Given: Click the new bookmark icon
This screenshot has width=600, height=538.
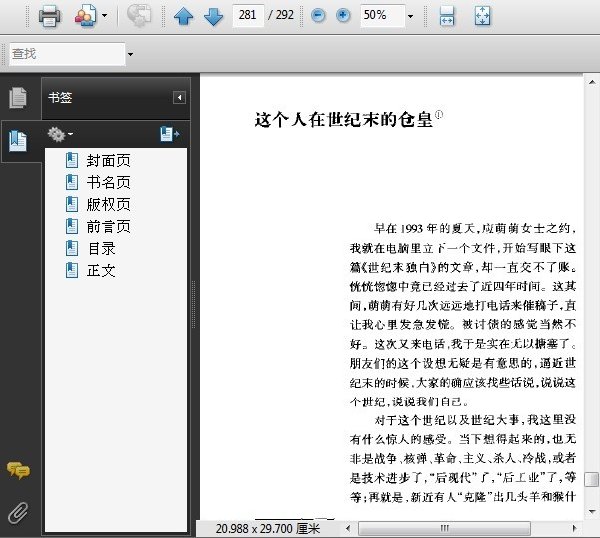Looking at the screenshot, I should (170, 134).
